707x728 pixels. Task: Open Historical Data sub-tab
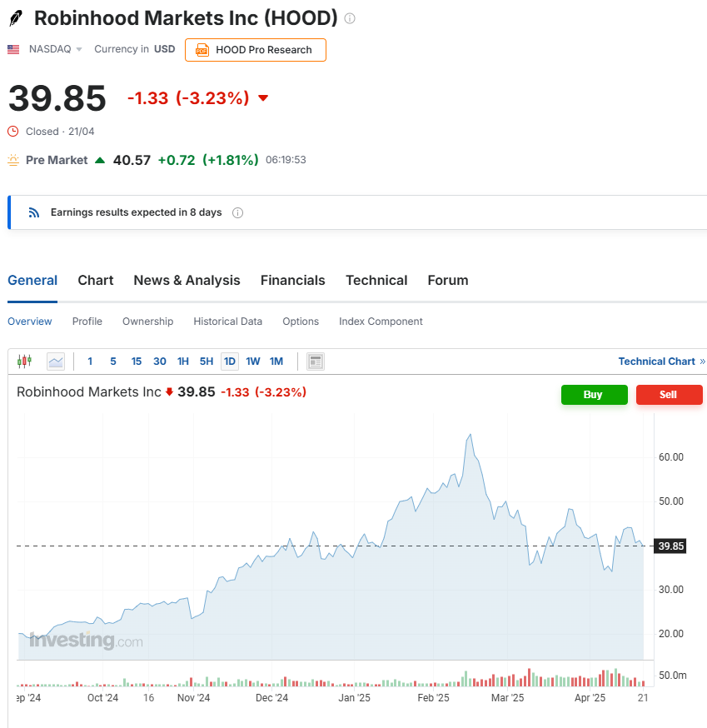click(x=228, y=322)
